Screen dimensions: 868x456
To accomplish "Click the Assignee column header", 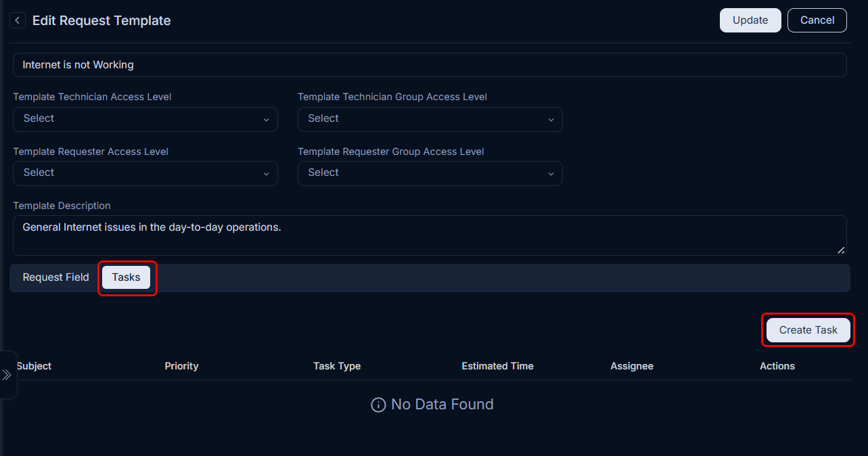I will [x=632, y=366].
